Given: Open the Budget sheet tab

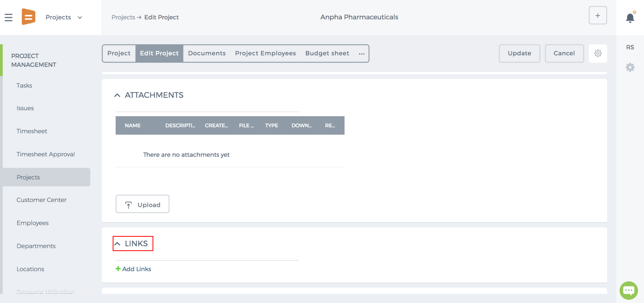Looking at the screenshot, I should (x=327, y=53).
